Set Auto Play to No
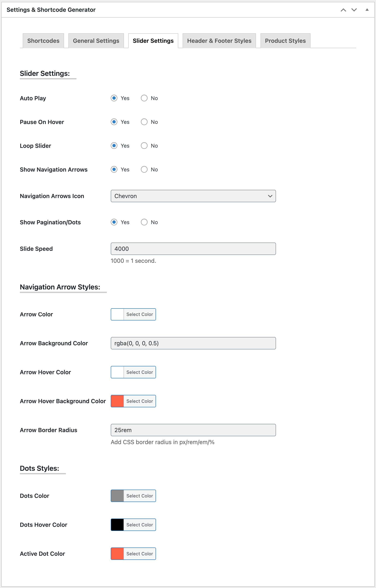This screenshot has width=376, height=588. [144, 98]
